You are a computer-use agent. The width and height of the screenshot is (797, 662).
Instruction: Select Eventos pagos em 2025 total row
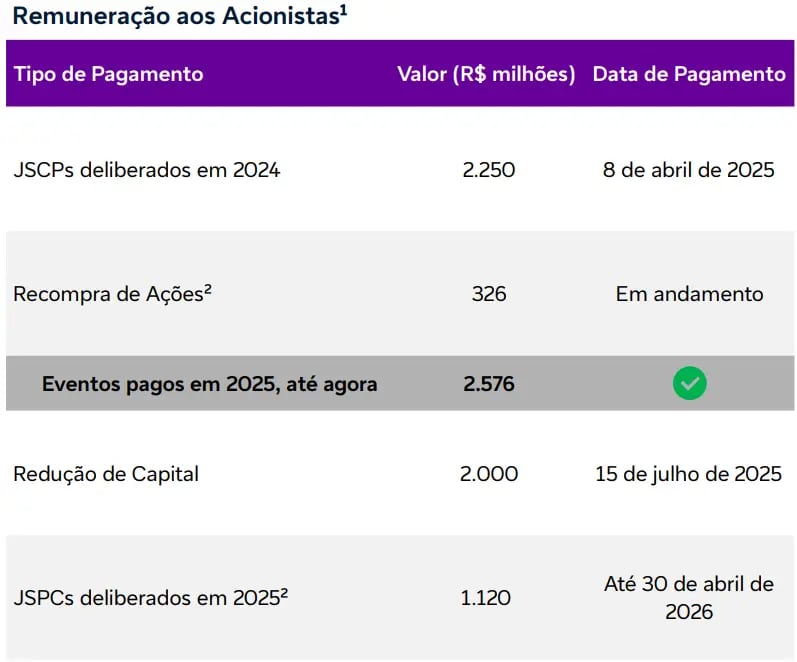coord(400,383)
